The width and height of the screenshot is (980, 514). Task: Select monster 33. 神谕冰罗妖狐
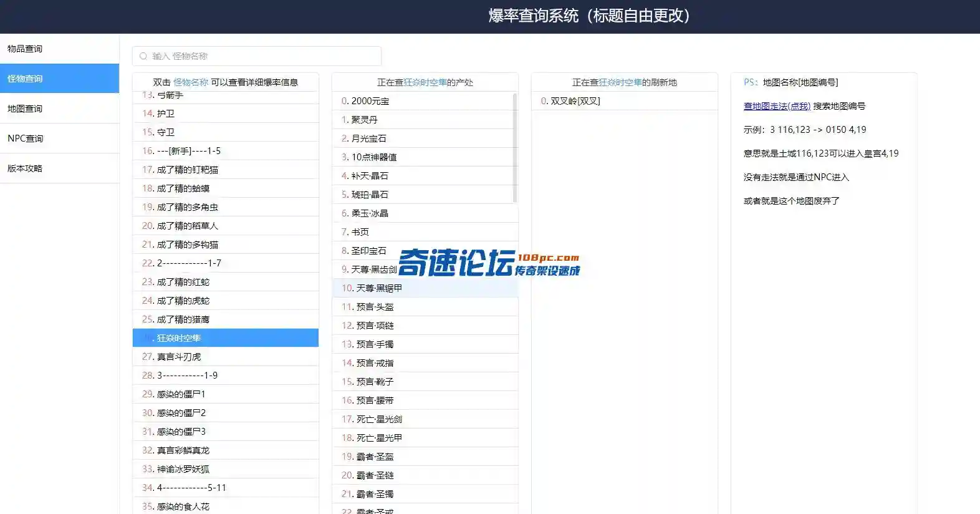pyautogui.click(x=226, y=469)
